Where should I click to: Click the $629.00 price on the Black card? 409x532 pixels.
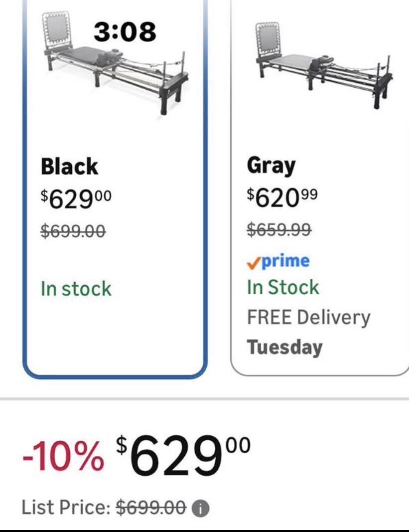[76, 199]
